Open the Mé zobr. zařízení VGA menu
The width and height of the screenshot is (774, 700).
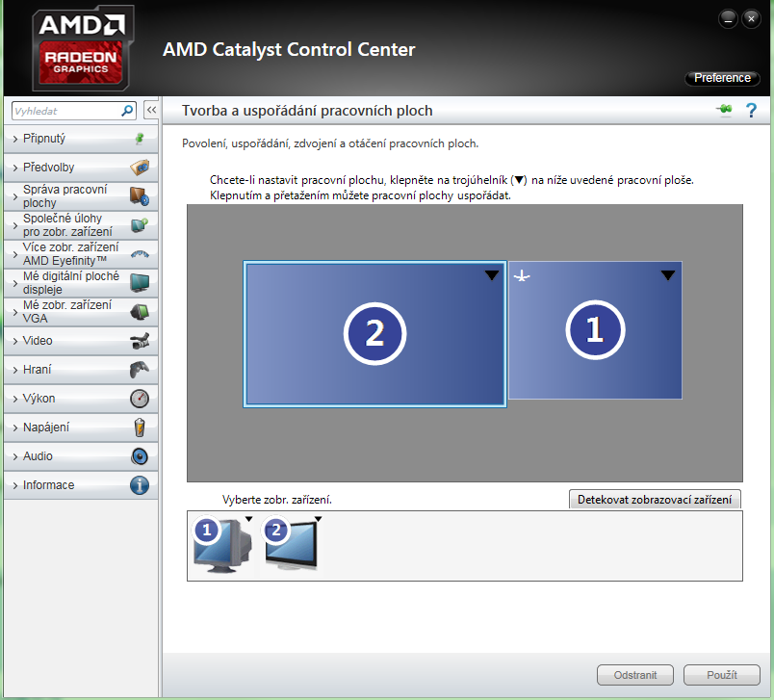click(x=81, y=312)
